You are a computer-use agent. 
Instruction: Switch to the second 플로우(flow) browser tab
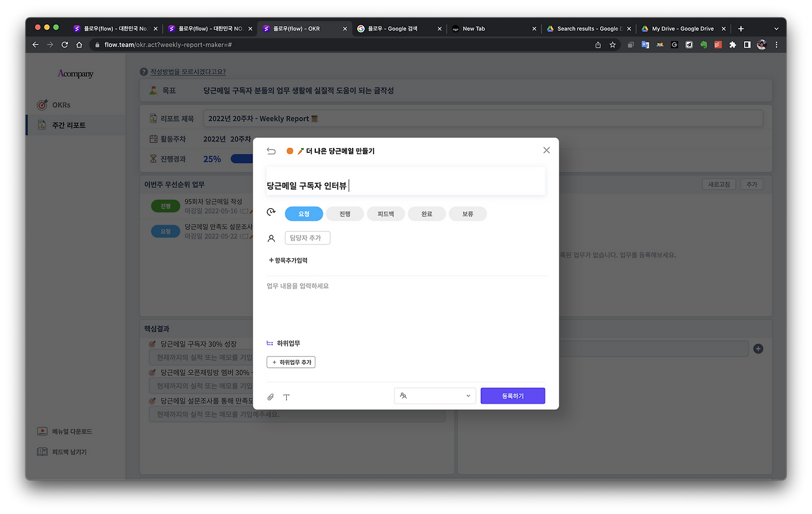coord(211,29)
